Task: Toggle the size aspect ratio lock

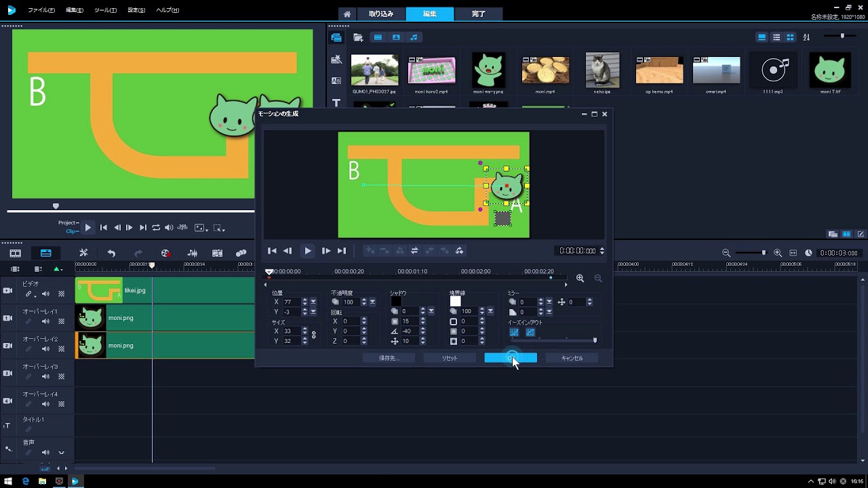Action: 313,335
